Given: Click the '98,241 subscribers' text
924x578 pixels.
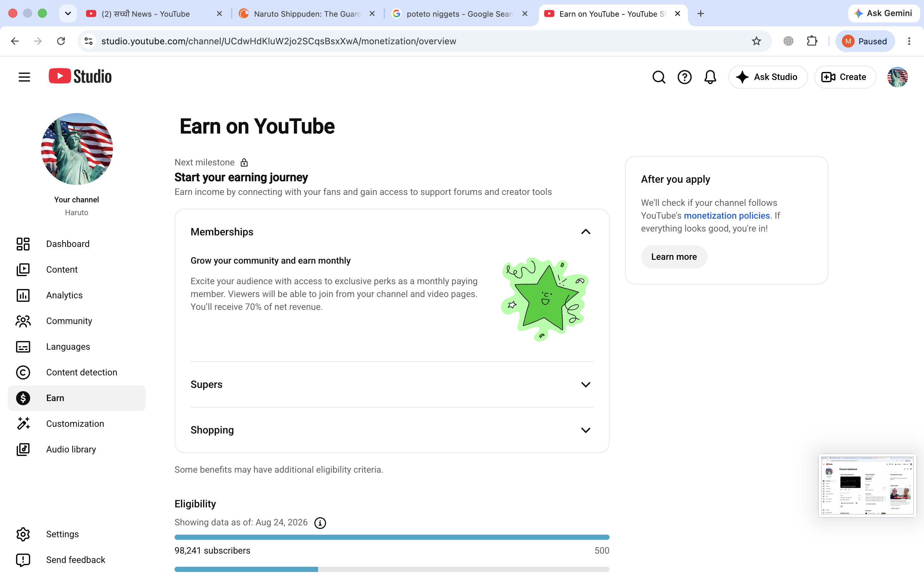Looking at the screenshot, I should coord(212,550).
